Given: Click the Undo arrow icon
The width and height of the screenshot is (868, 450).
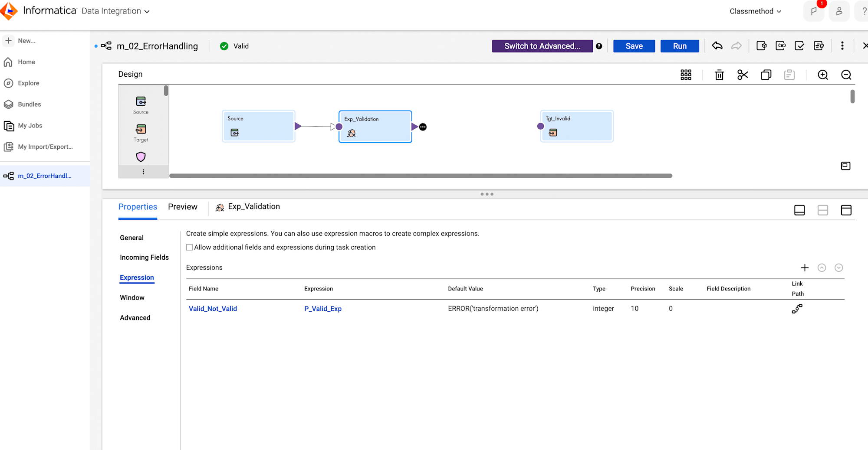Looking at the screenshot, I should [717, 46].
